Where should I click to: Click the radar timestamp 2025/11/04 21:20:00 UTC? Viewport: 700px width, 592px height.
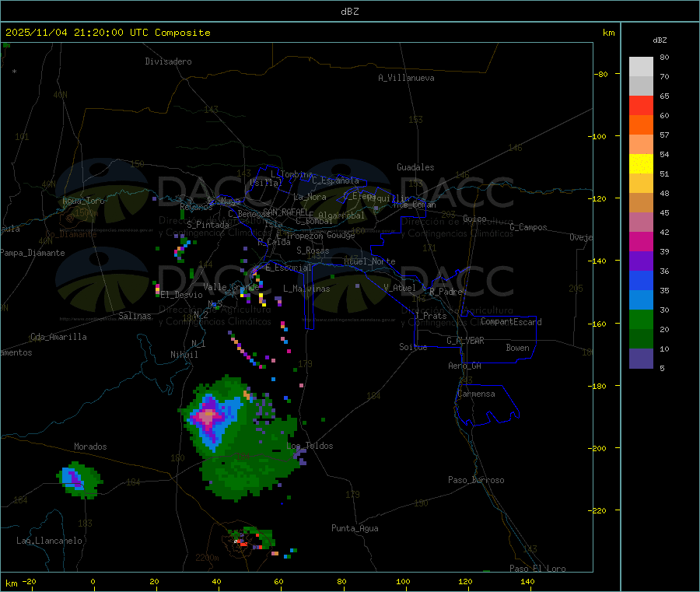tap(77, 33)
